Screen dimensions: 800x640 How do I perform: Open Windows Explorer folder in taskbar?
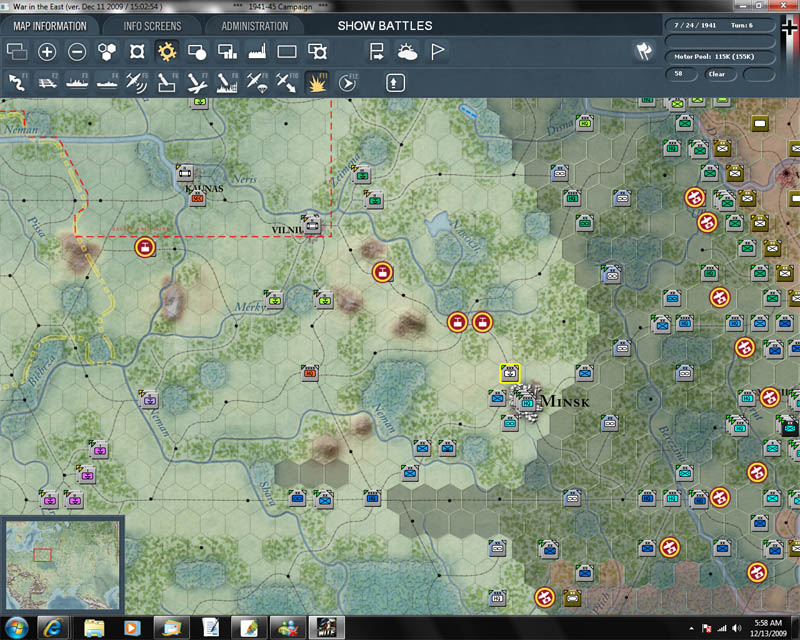[94, 628]
